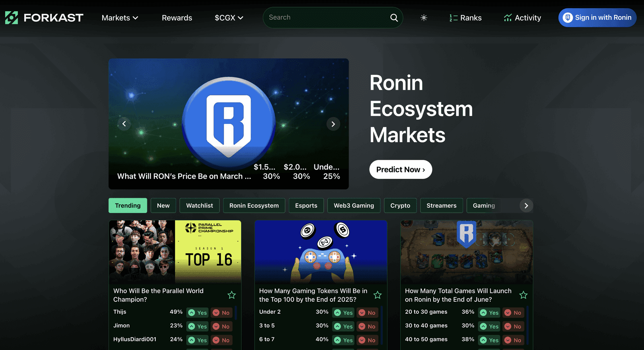This screenshot has width=644, height=350.
Task: Buy Yes for 20 to 30 games
Action: [489, 313]
